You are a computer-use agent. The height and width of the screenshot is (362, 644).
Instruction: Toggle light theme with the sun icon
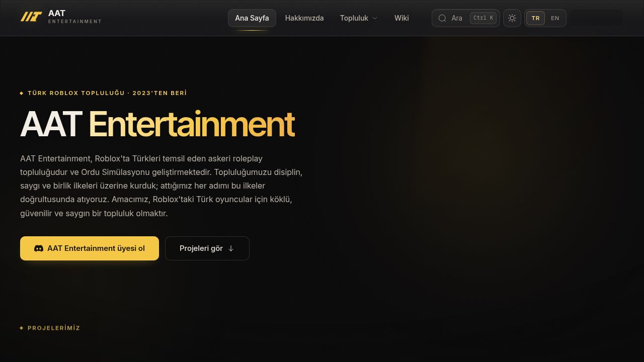click(512, 18)
